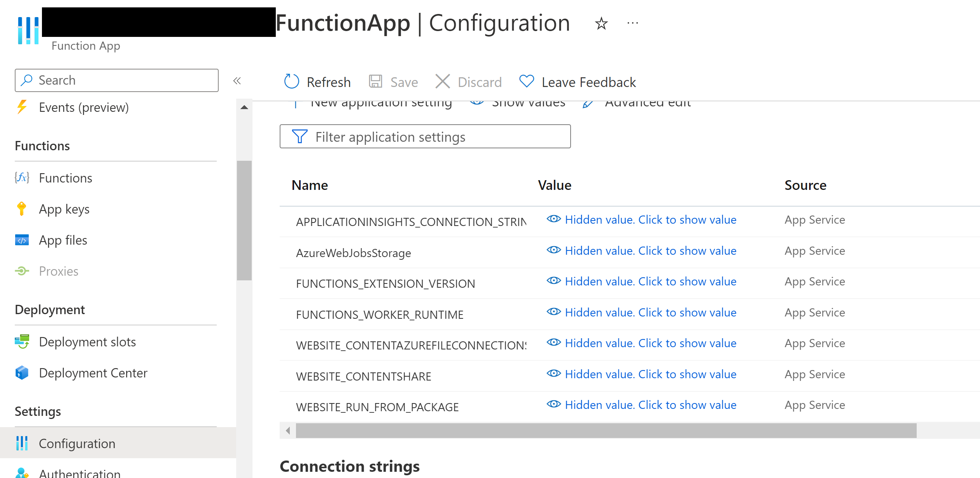The image size is (980, 478).
Task: Click the Refresh circular arrow icon
Action: (291, 82)
